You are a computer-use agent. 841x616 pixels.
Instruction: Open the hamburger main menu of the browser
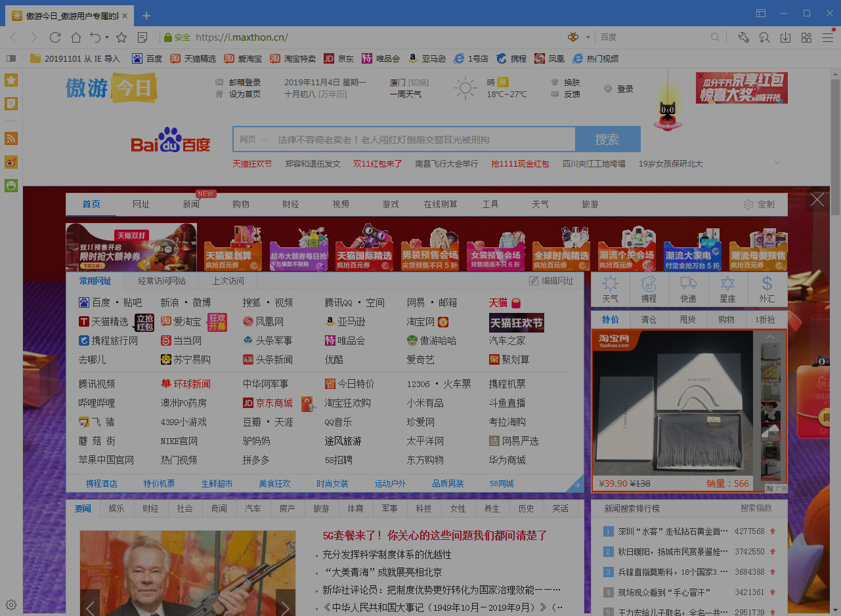pyautogui.click(x=828, y=37)
